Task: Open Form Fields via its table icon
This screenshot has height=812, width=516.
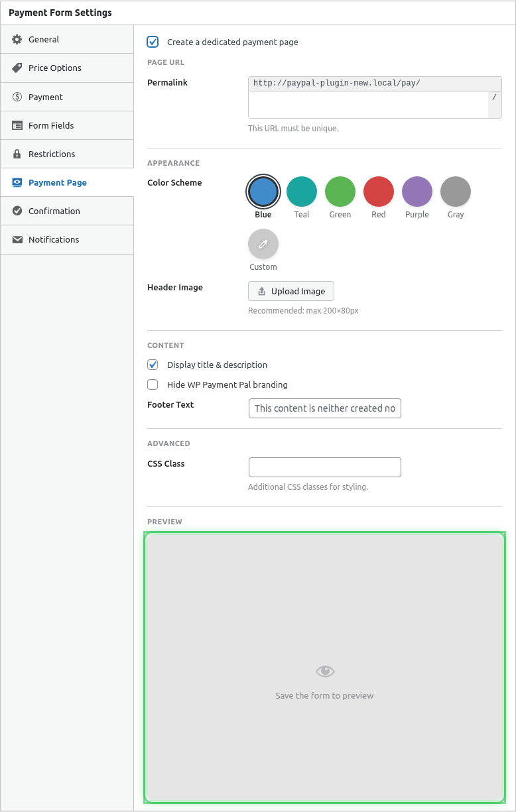Action: pos(18,125)
